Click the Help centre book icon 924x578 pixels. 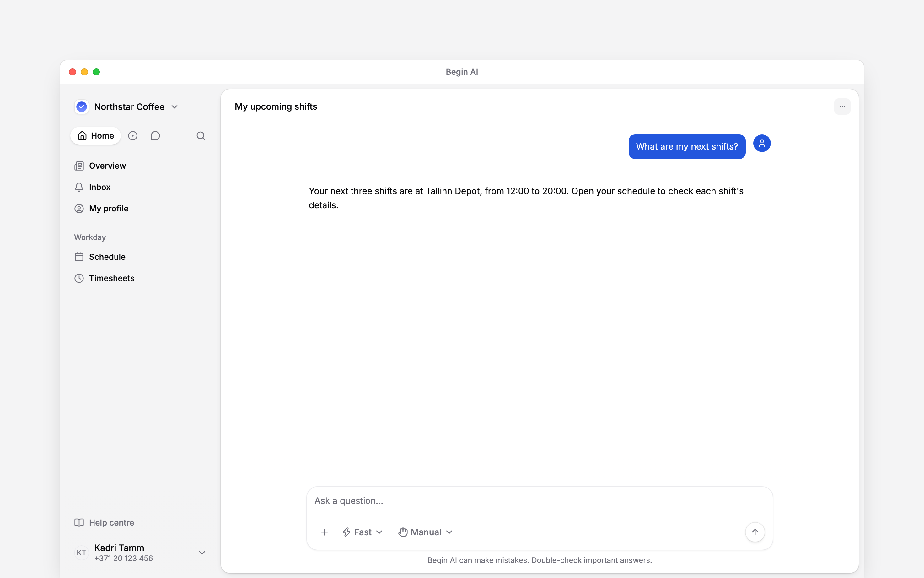79,523
